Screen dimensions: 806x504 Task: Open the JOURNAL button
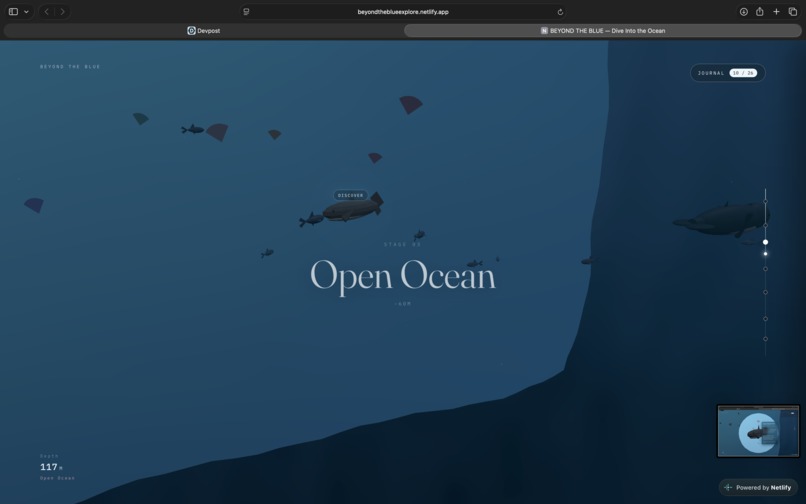click(727, 73)
